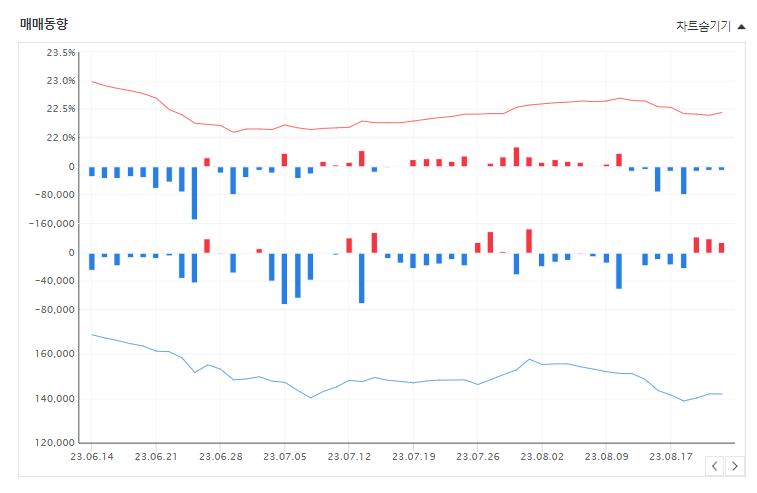
Task: Select the 23.07.19 date label
Action: [414, 456]
